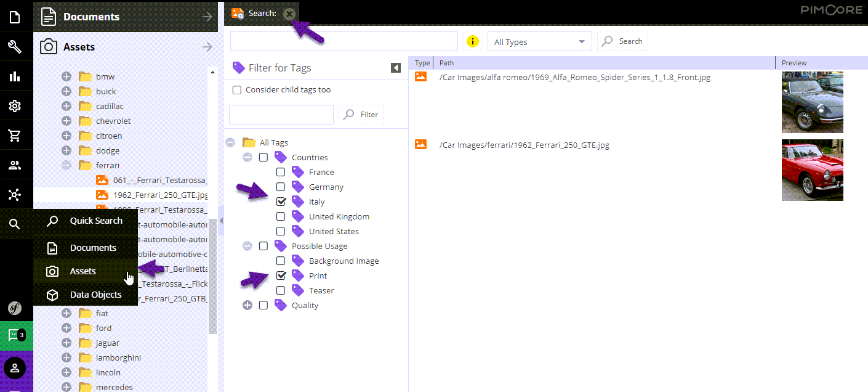Open the Marketing bar chart icon
The height and width of the screenshot is (392, 868).
click(15, 76)
